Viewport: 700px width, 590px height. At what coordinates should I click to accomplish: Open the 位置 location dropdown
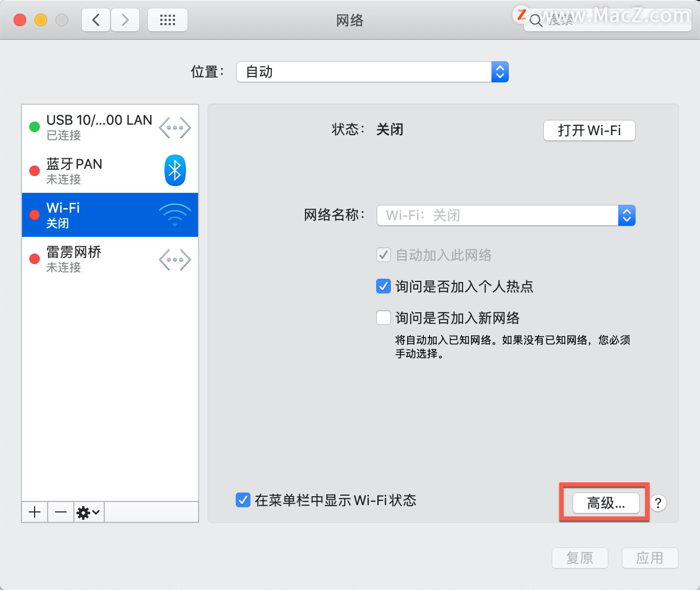coord(499,72)
